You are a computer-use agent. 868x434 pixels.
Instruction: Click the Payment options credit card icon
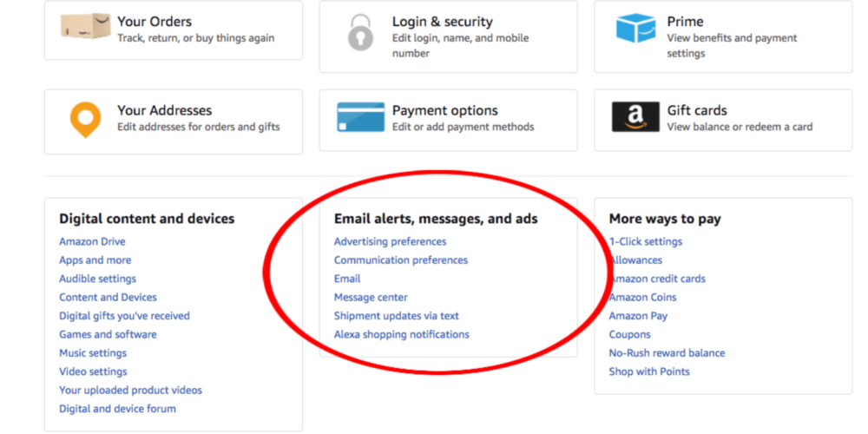point(360,117)
